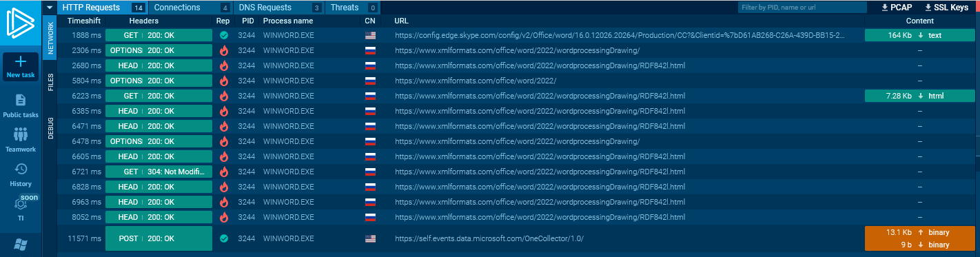This screenshot has height=257, width=980.
Task: Open GET 200 headers at 6223 ms
Action: tap(159, 96)
